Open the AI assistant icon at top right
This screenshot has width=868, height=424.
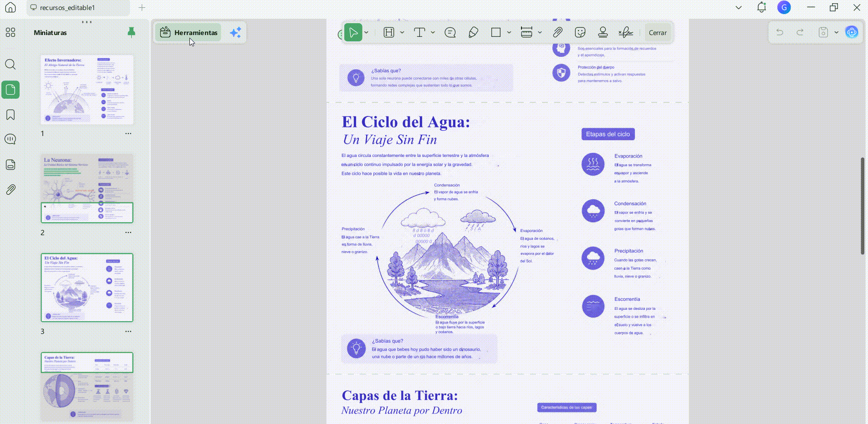852,32
